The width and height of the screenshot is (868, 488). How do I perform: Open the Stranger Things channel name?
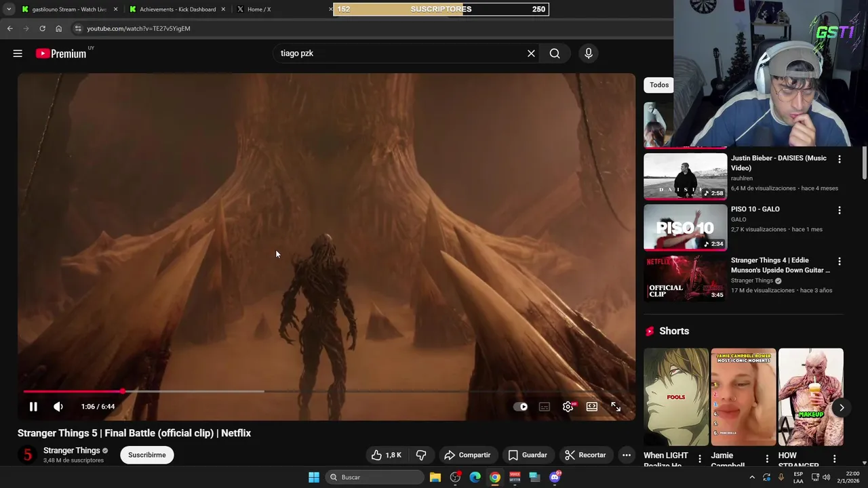pyautogui.click(x=71, y=451)
